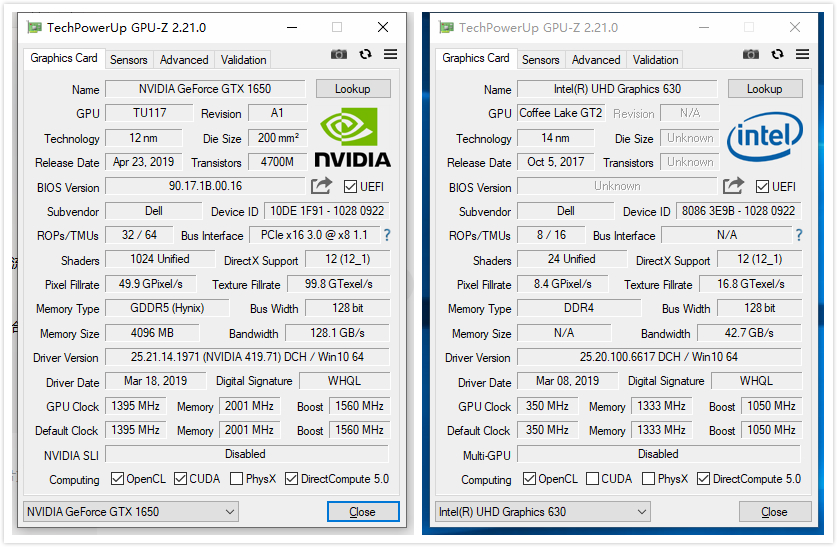The height and width of the screenshot is (547, 837).
Task: Switch to Validation tab in Intel window
Action: point(656,60)
